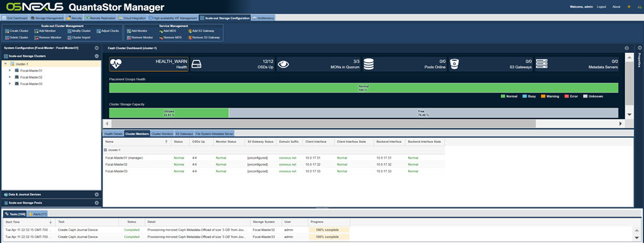Image resolution: width=644 pixels, height=243 pixels.
Task: Switch to the Alerts tab
Action: [38, 214]
